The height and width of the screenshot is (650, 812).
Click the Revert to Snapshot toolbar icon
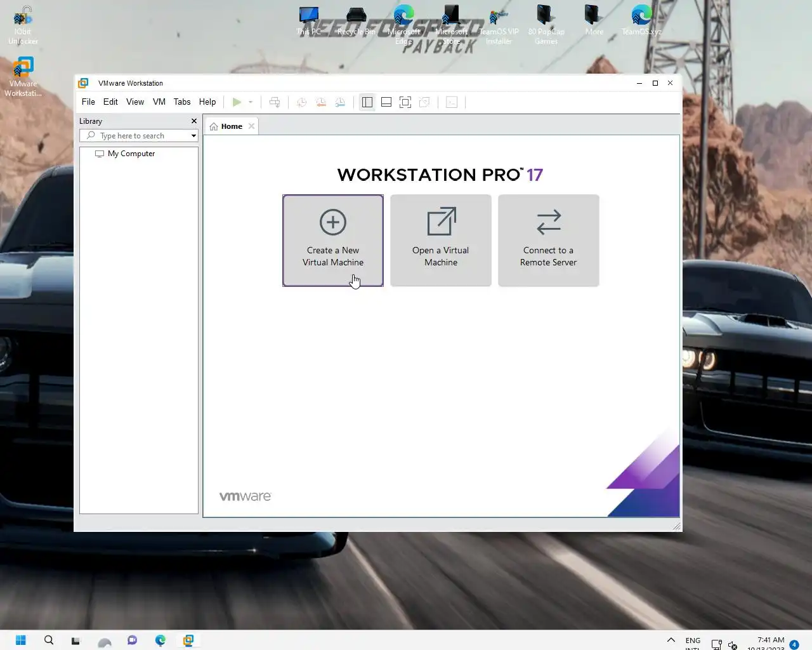(321, 102)
